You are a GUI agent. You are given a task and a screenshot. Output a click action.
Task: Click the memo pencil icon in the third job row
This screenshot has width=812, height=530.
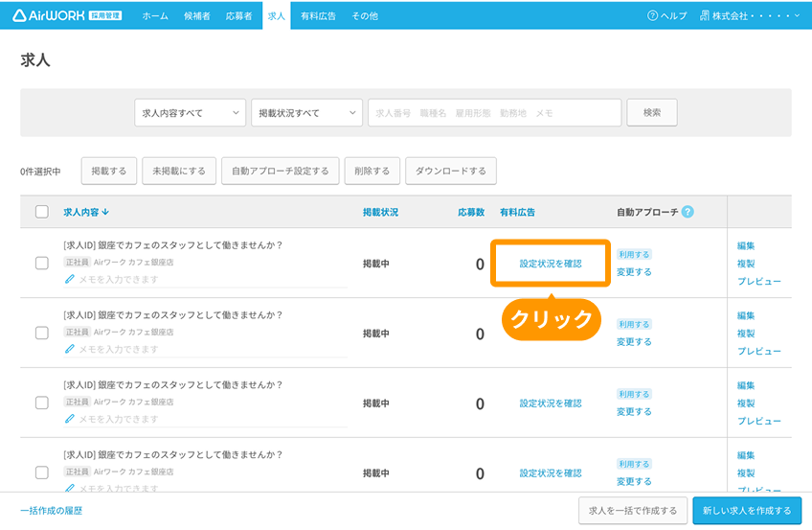[x=69, y=419]
